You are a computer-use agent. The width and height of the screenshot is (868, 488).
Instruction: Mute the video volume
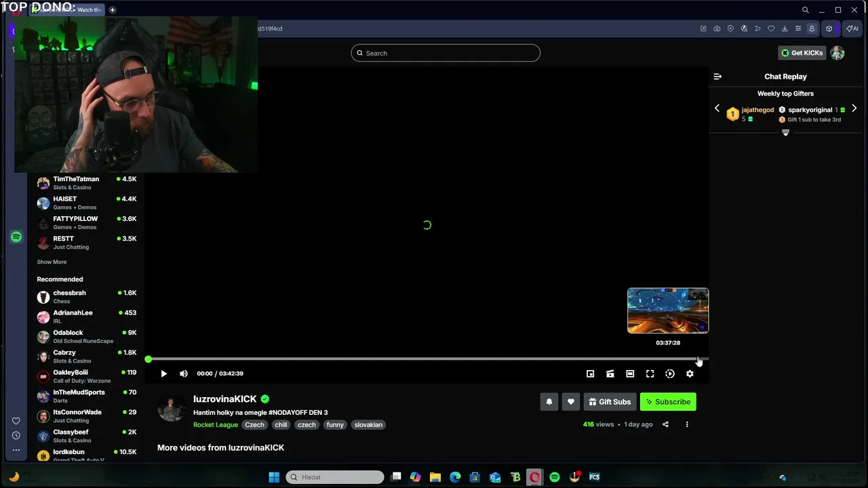pyautogui.click(x=184, y=373)
